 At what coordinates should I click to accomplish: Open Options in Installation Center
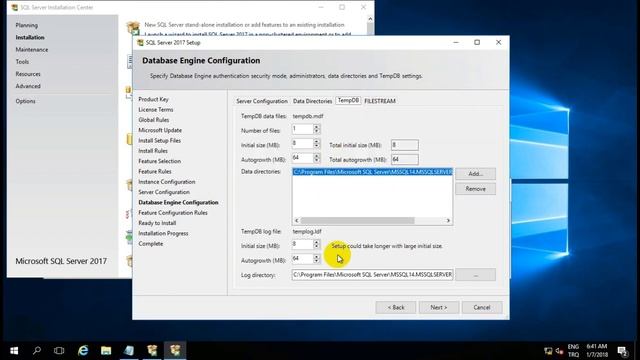[x=25, y=101]
